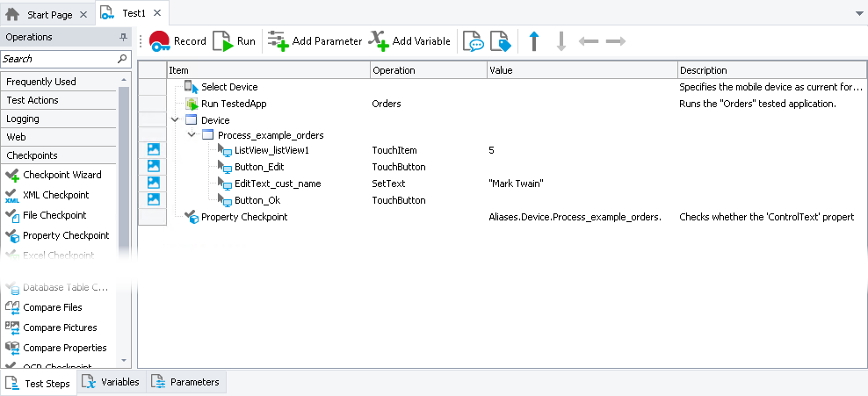
Task: Click the tag label toolbar icon
Action: point(501,41)
